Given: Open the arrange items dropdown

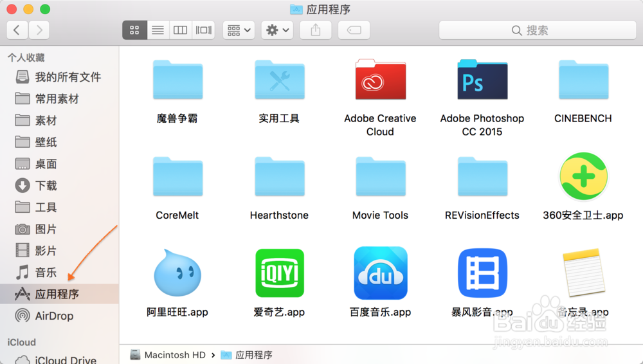Looking at the screenshot, I should tap(239, 30).
